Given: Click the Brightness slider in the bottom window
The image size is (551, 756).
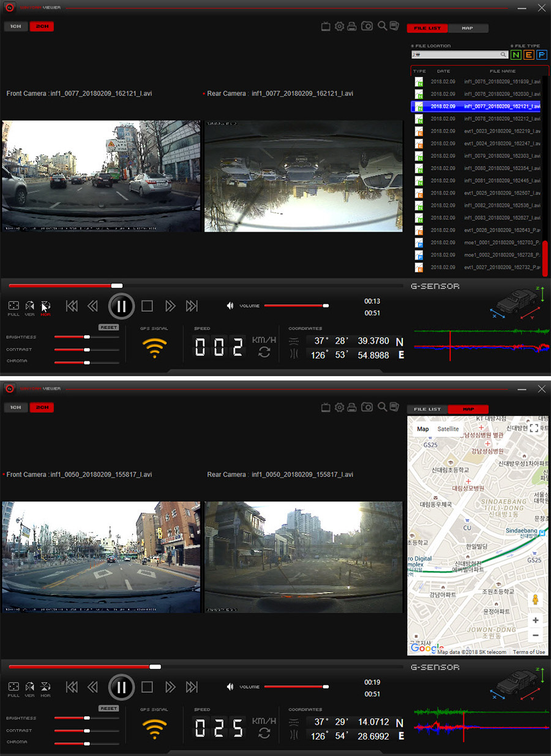Looking at the screenshot, I should click(86, 718).
